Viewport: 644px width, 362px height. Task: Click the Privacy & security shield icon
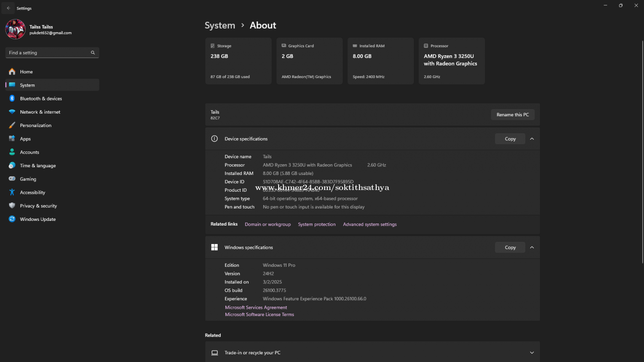pos(12,205)
